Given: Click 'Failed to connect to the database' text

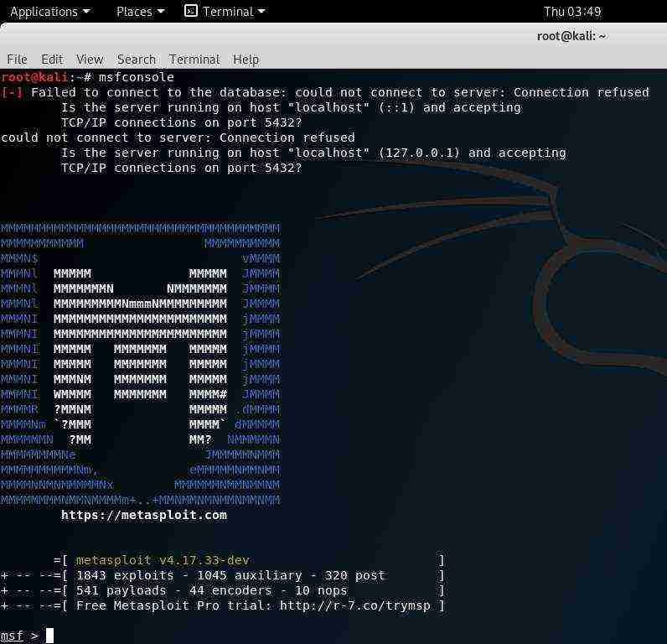Looking at the screenshot, I should tap(155, 92).
